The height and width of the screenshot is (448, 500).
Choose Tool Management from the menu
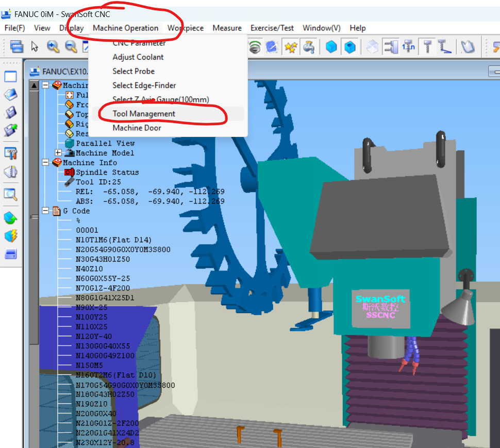pos(144,114)
